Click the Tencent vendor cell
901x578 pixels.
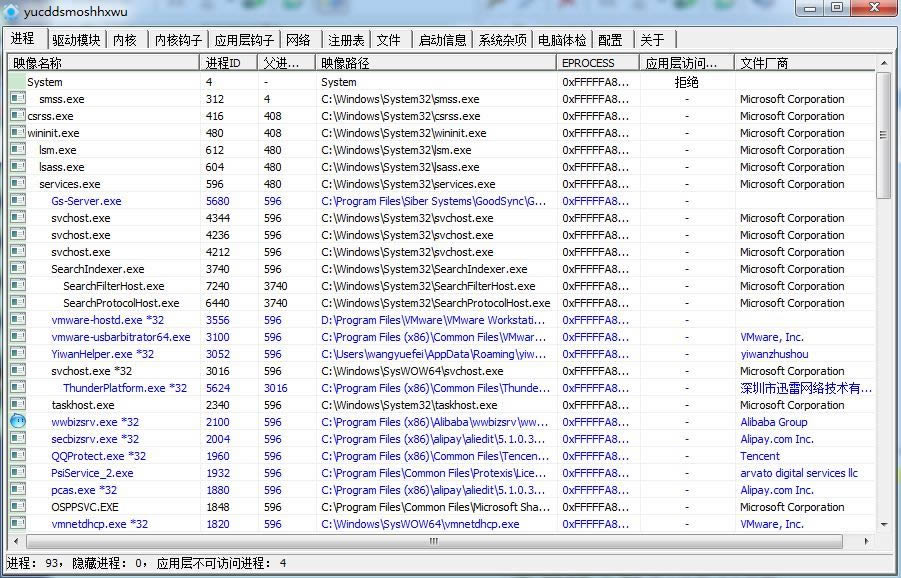[x=760, y=456]
